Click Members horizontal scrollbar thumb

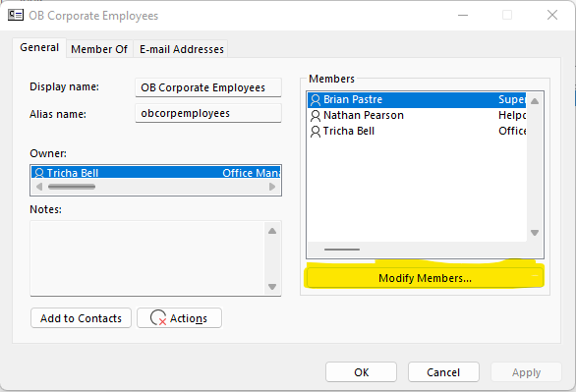click(342, 250)
